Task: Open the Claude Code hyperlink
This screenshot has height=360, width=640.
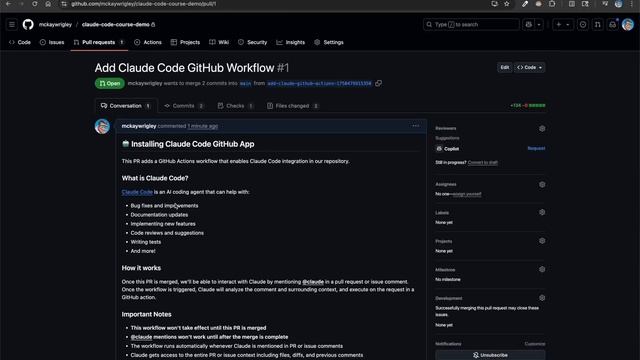Action: 137,192
